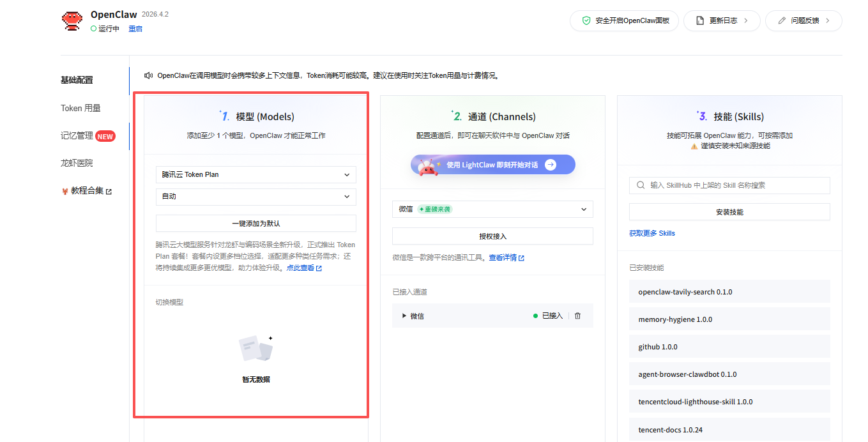This screenshot has width=868, height=442.
Task: Open the 自动 model dropdown
Action: (256, 197)
